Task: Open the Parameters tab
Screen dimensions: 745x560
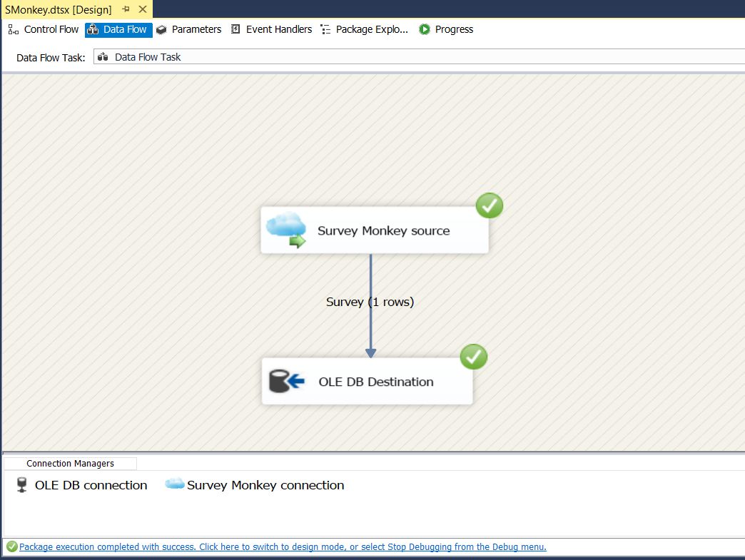Action: tap(189, 29)
